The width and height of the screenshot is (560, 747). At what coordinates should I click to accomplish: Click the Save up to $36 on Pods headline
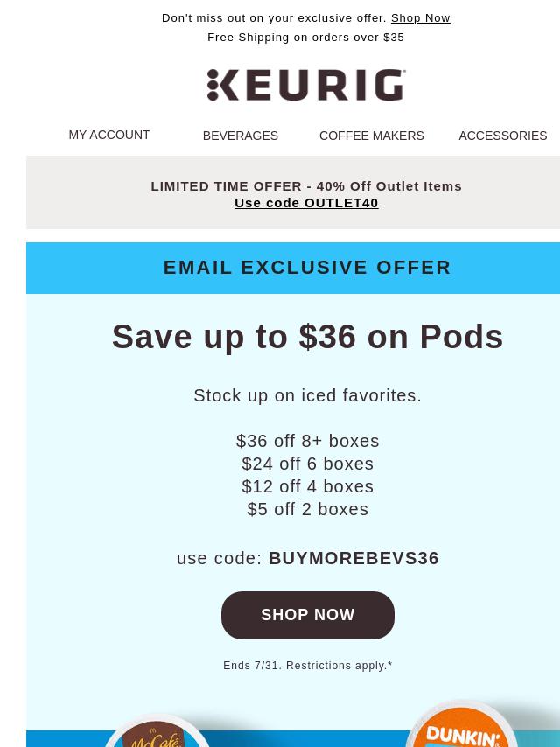point(307,337)
